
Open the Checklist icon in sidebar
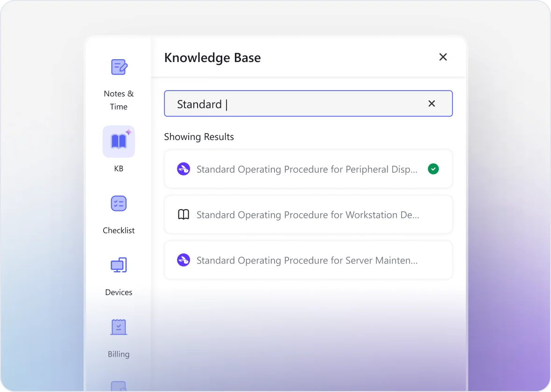(119, 203)
